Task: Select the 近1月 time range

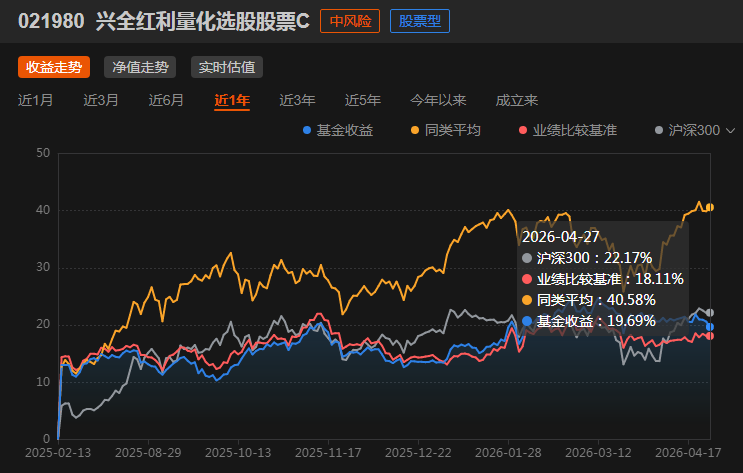Action: (x=36, y=100)
